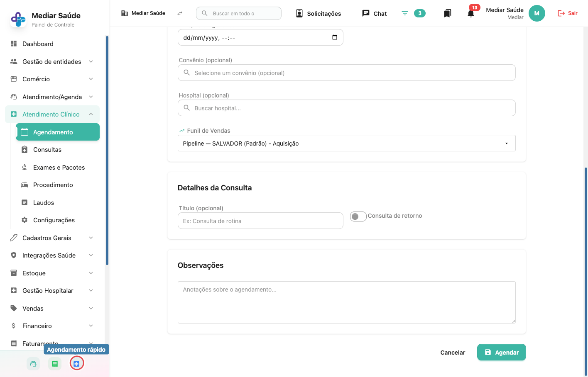588x377 pixels.
Task: Click the green list icon in bottom bar
Action: [x=55, y=364]
